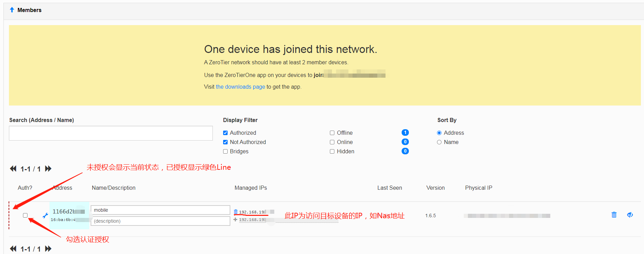Delete managed IP with small trash icon

pyautogui.click(x=235, y=212)
